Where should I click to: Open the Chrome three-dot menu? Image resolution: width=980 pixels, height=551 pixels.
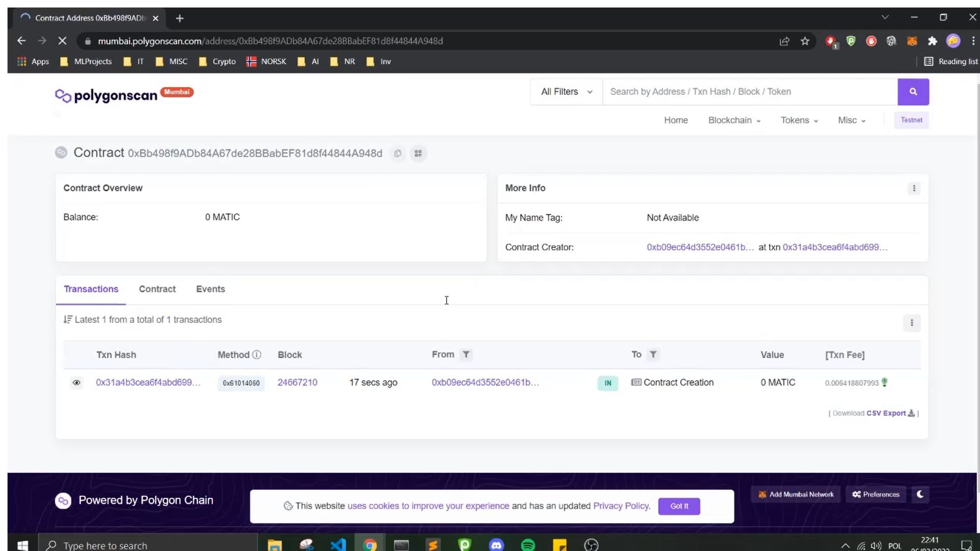tap(973, 41)
